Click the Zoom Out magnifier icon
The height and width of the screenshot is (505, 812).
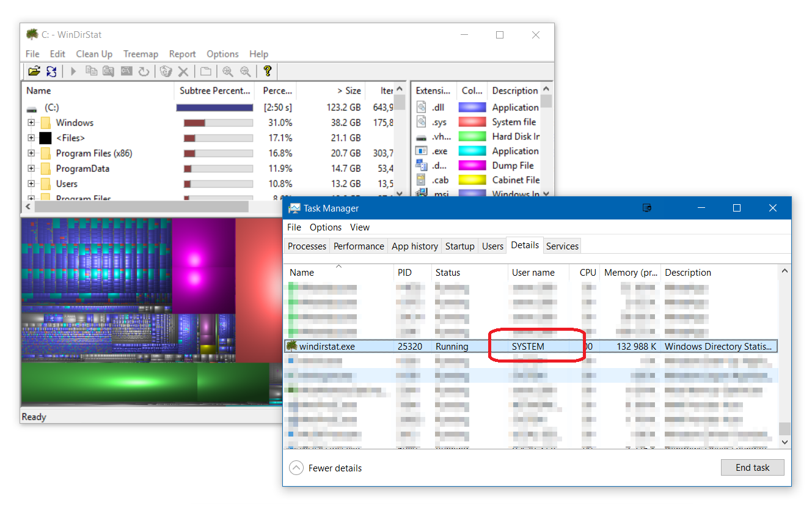pos(245,72)
